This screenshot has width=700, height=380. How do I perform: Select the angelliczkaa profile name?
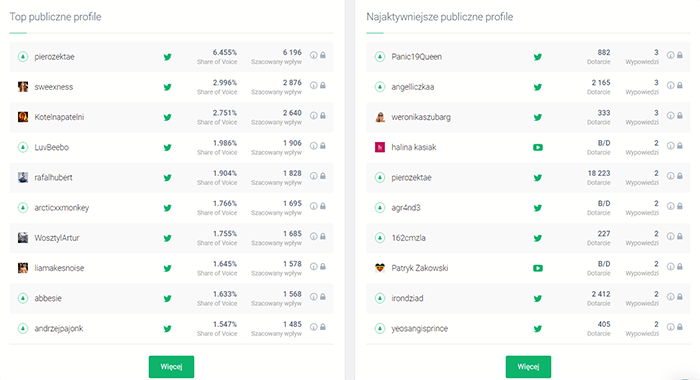[x=412, y=87]
